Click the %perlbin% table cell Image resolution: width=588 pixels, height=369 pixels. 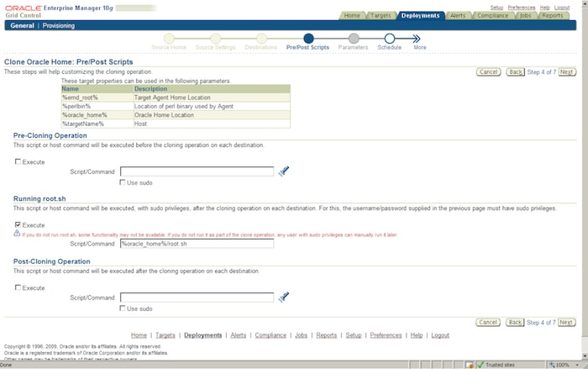coord(97,106)
